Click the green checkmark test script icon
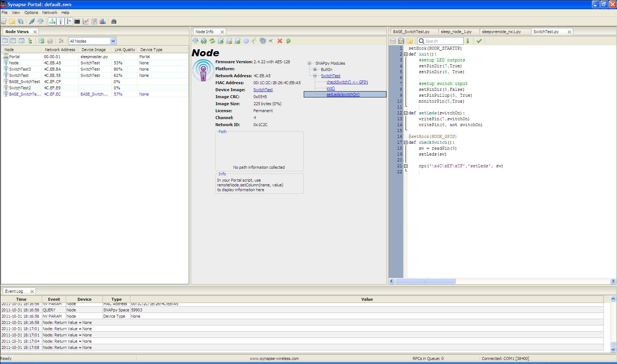 [479, 41]
